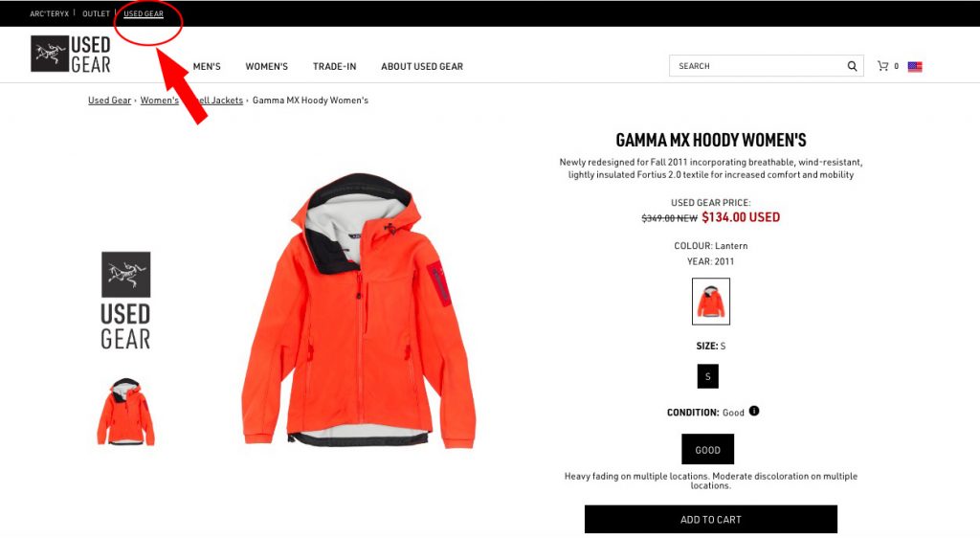The image size is (980, 538).
Task: Click the condition info icon
Action: (x=754, y=411)
